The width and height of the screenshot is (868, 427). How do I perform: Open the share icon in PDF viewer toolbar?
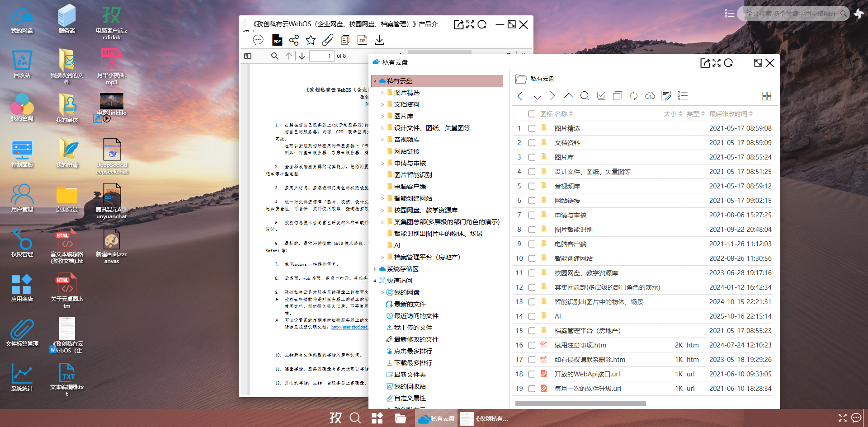(x=294, y=40)
